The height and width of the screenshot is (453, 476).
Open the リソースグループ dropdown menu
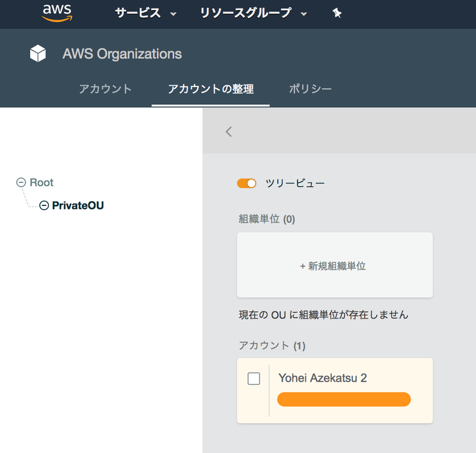coord(253,13)
